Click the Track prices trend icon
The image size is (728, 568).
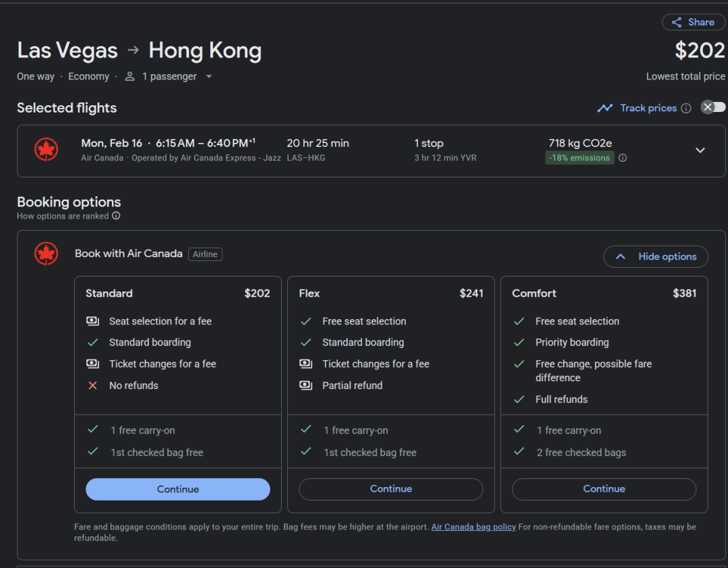[x=605, y=108]
